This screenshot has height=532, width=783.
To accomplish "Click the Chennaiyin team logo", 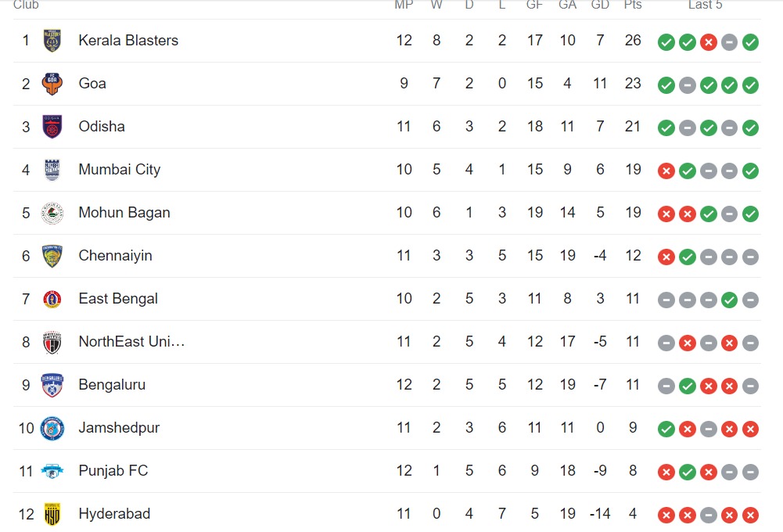I will coord(52,256).
